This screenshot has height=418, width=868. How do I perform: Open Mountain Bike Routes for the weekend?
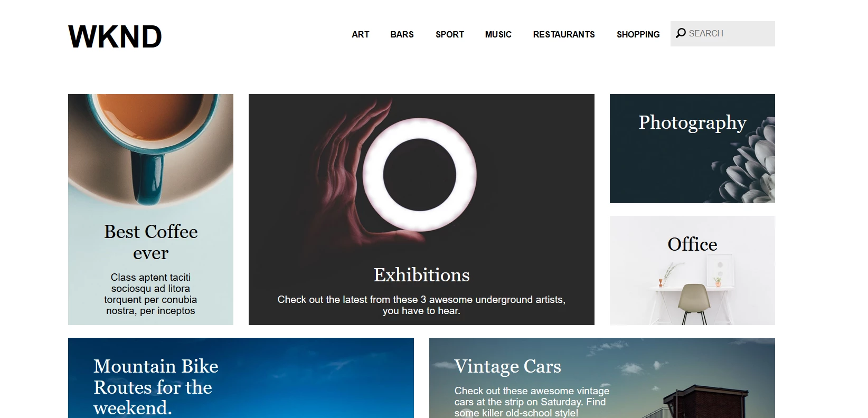(156, 387)
